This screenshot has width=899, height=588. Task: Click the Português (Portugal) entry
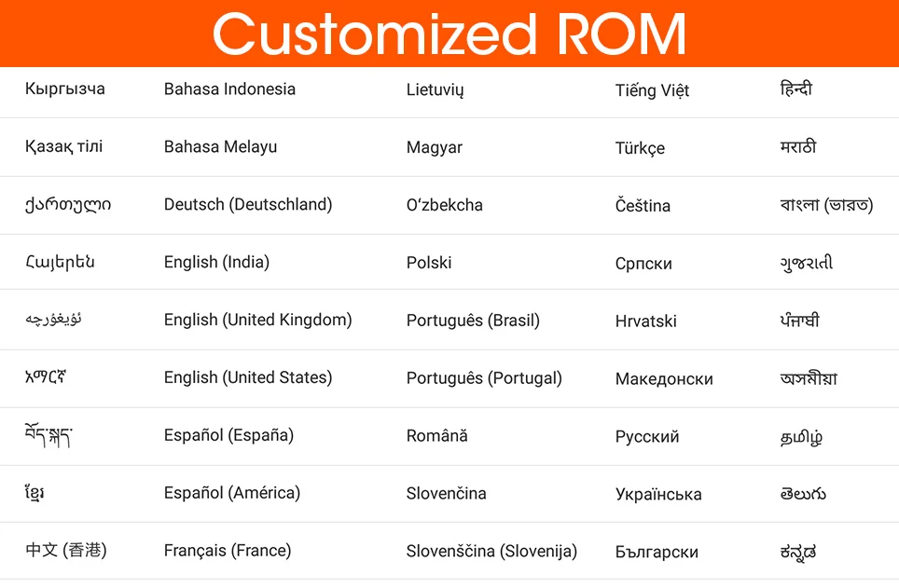(484, 378)
